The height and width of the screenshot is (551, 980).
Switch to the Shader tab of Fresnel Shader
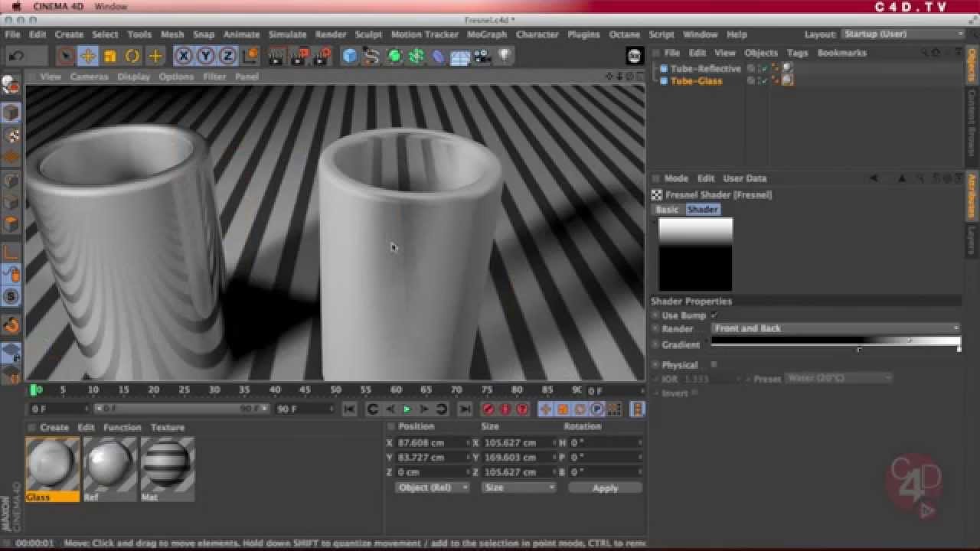(702, 210)
